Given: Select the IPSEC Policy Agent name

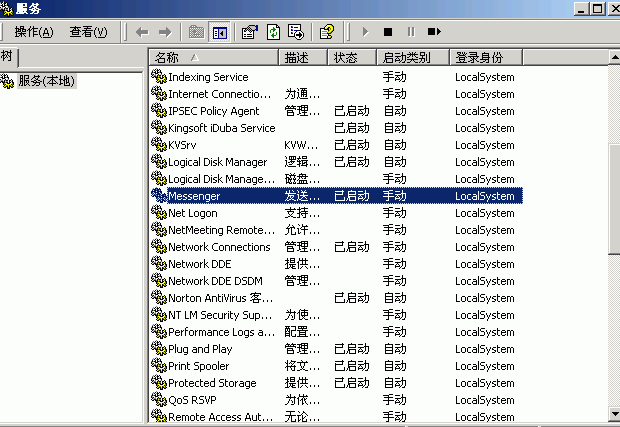Looking at the screenshot, I should coord(214,111).
